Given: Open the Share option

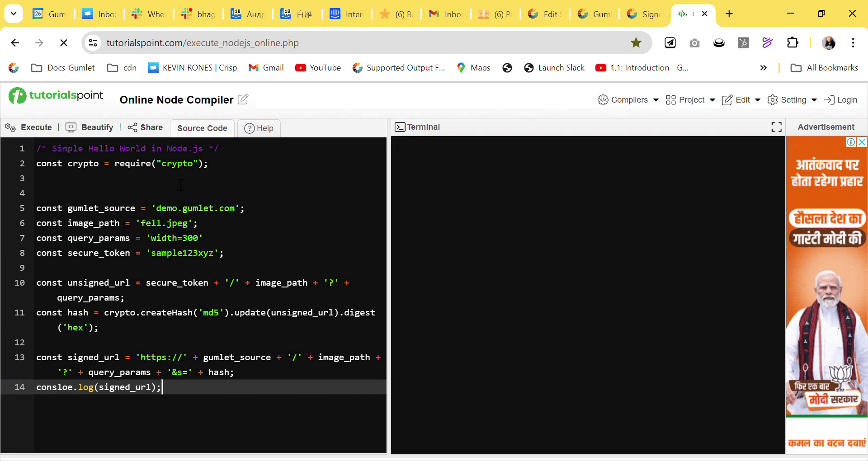Looking at the screenshot, I should click(x=145, y=127).
